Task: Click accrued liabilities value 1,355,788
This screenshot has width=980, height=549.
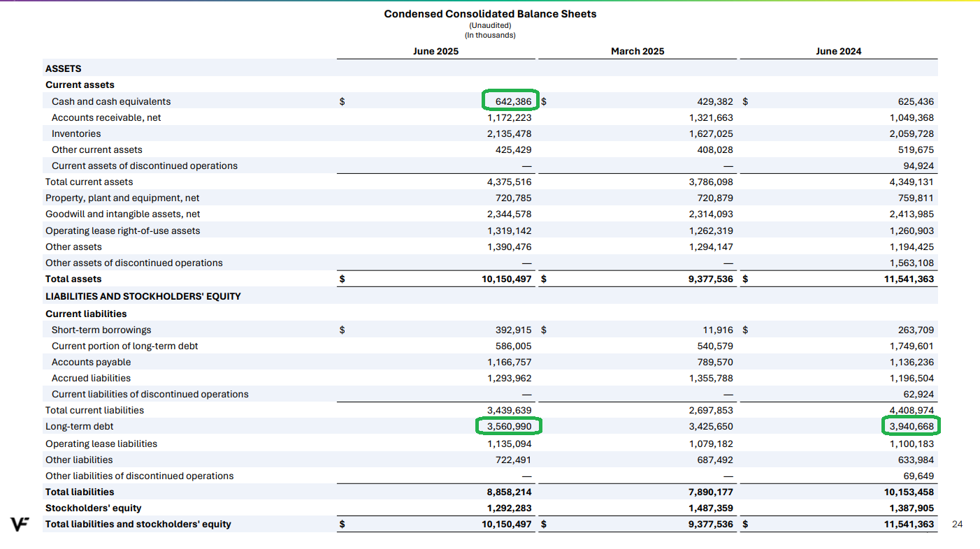Action: click(x=711, y=378)
